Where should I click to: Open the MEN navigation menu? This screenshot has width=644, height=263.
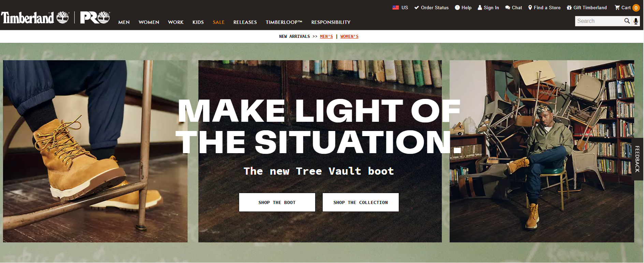124,22
